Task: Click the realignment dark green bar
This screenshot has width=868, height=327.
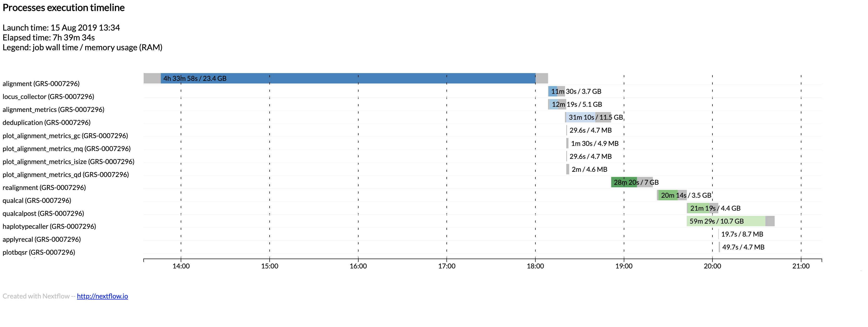Action: click(624, 182)
